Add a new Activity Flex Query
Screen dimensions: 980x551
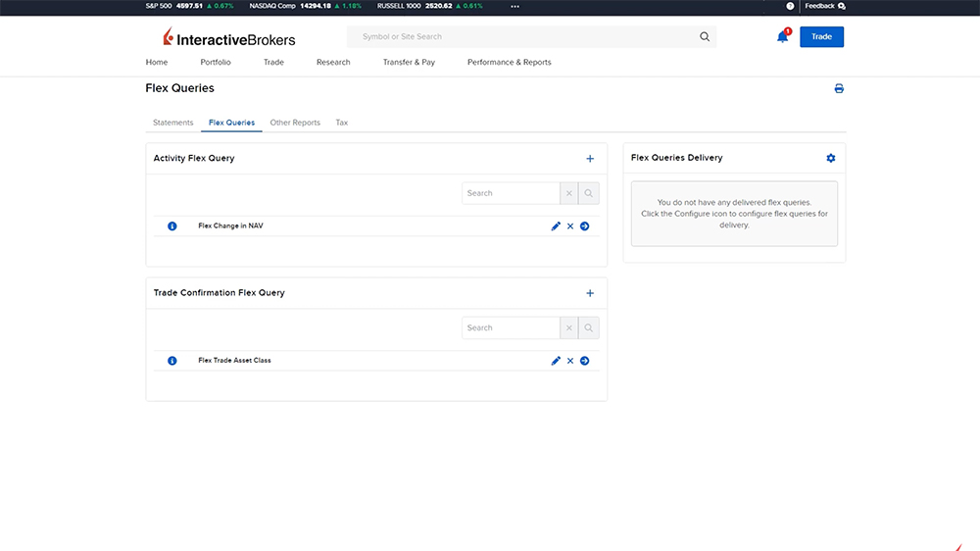tap(590, 158)
